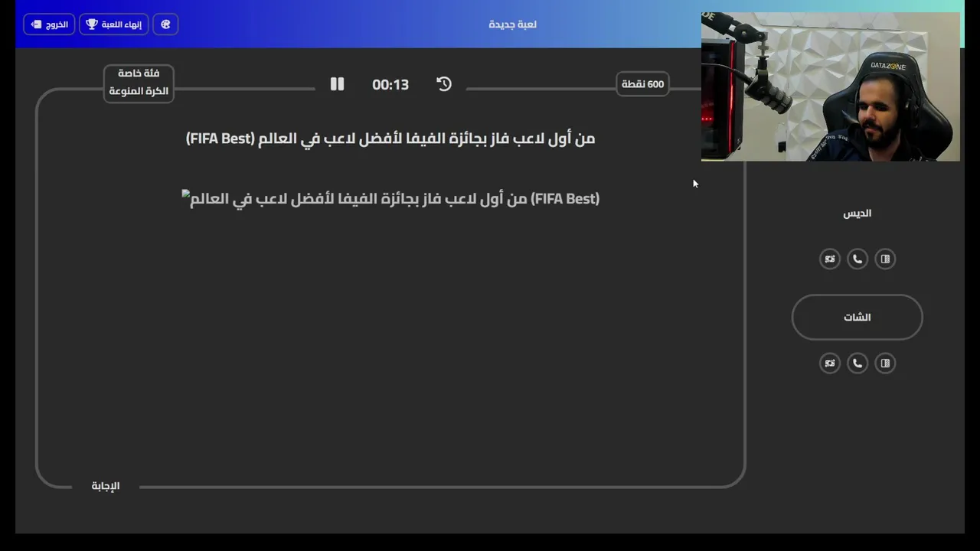980x551 pixels.
Task: Use الشات team's split panel lifeline
Action: [885, 363]
